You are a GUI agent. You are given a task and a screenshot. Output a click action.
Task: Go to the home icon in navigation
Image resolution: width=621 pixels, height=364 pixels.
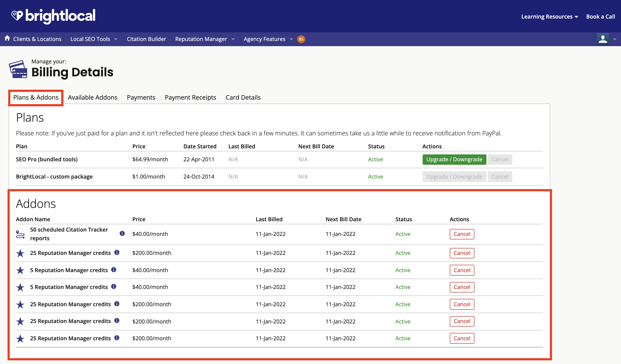(x=7, y=38)
